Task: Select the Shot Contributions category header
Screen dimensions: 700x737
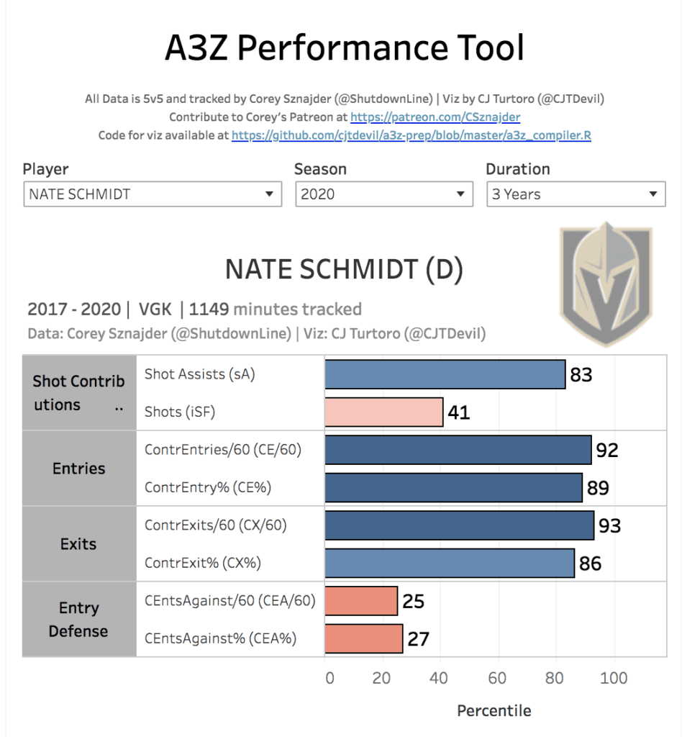Action: pos(79,393)
